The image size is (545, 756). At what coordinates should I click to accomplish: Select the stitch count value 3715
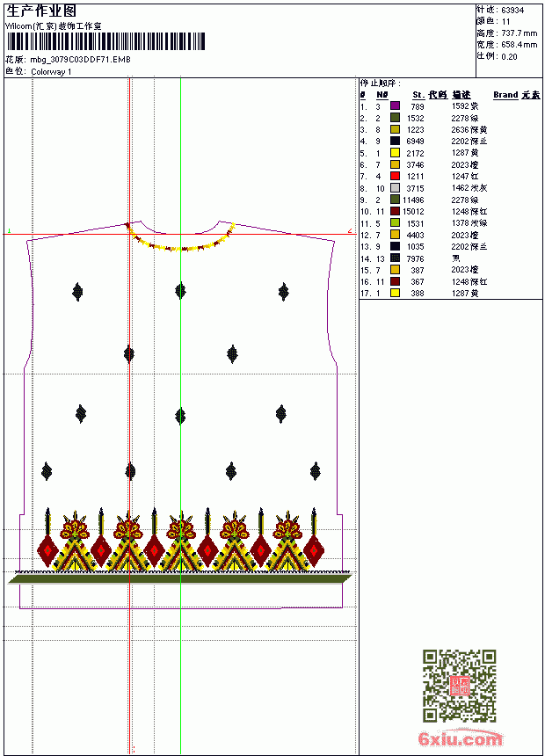click(415, 188)
